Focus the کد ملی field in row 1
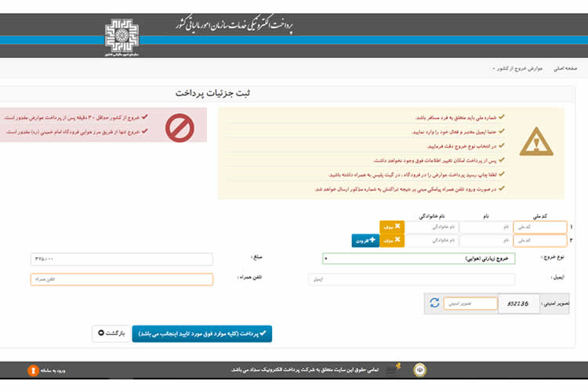 coord(539,227)
